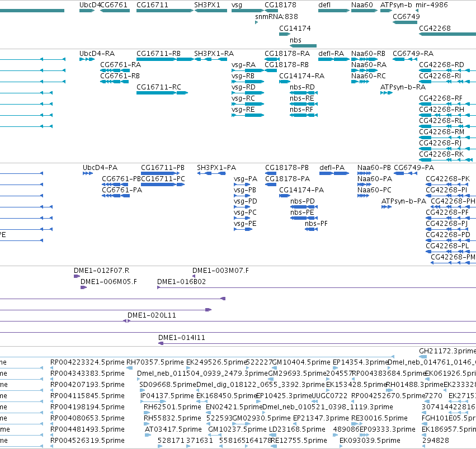Image resolution: width=476 pixels, height=449 pixels.
Task: Select the CG6749-PA protein label
Action: point(414,167)
